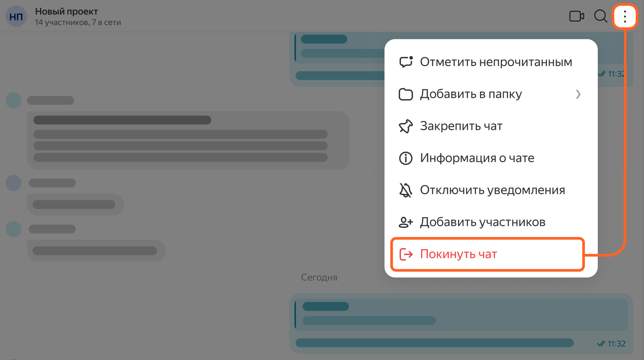Click the 14 участников status line
This screenshot has width=644, height=360.
point(78,23)
